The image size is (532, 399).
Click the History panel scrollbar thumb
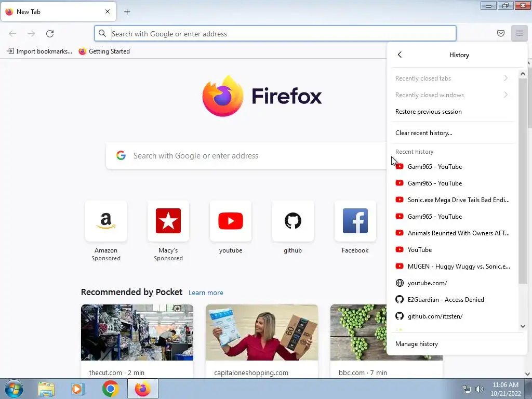coord(523,181)
